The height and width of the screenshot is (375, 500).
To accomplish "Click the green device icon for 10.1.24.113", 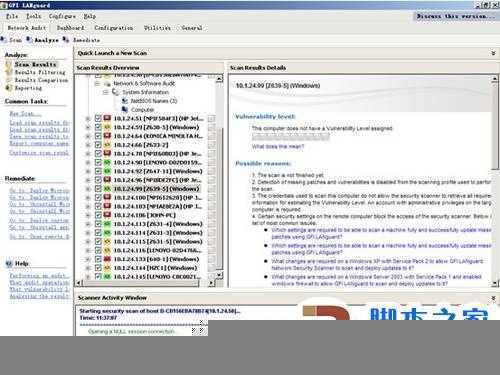I will click(107, 224).
